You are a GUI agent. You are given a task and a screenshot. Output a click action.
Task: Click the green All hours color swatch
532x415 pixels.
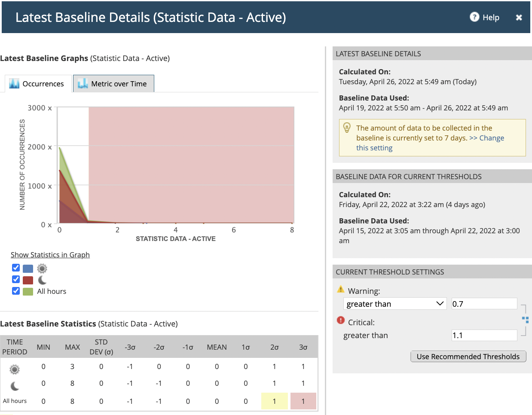coord(28,292)
